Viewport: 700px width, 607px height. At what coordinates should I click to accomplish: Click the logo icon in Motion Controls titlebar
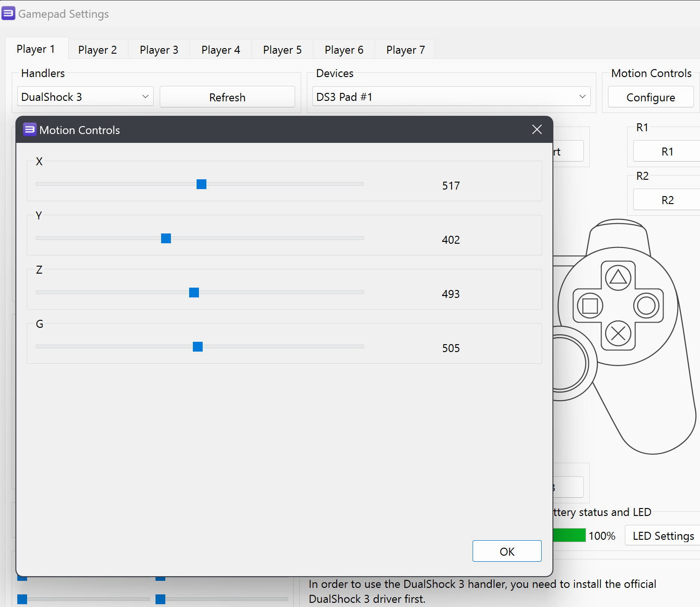pyautogui.click(x=29, y=129)
